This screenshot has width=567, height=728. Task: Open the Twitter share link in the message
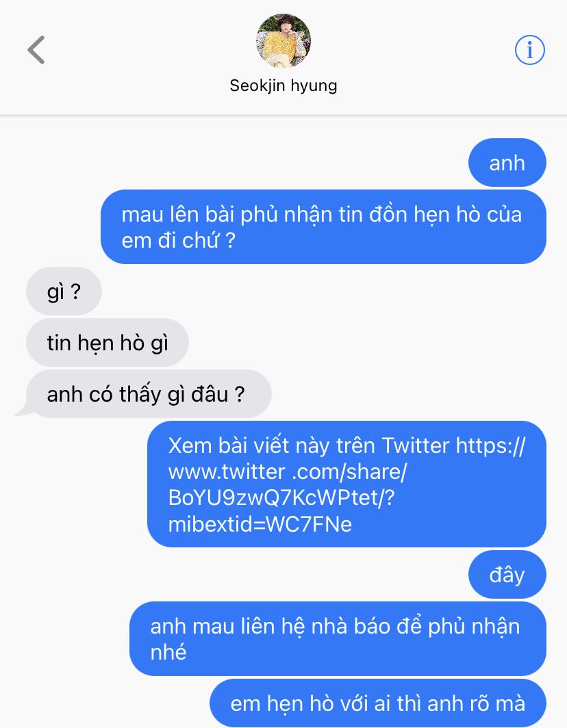click(x=346, y=484)
